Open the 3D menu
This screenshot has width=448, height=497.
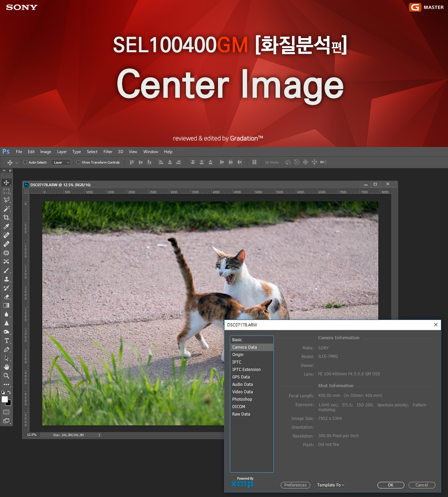pos(121,152)
